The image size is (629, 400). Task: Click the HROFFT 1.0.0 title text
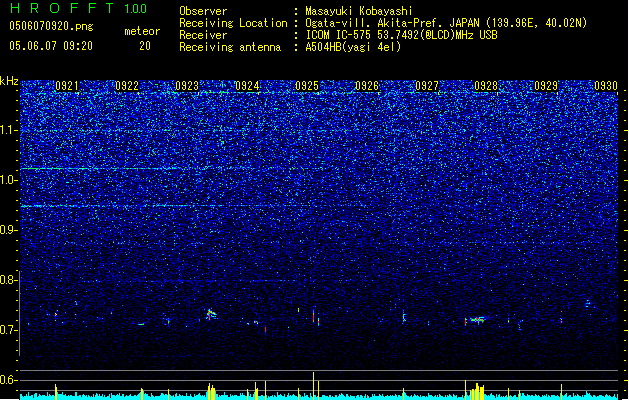click(78, 8)
